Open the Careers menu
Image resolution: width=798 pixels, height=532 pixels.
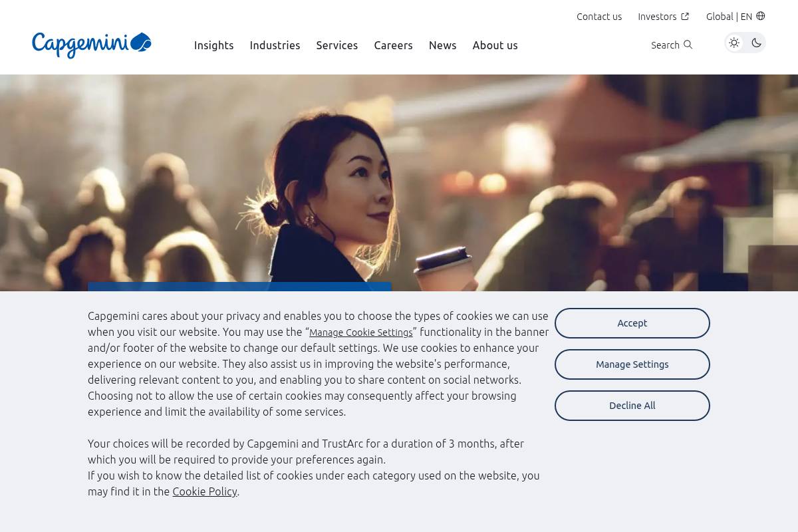coord(394,45)
